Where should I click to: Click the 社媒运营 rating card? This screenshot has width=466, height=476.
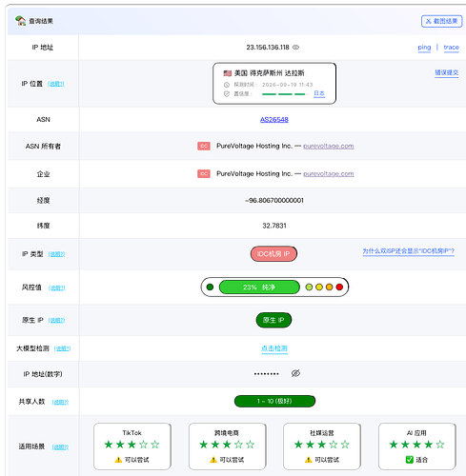(322, 446)
